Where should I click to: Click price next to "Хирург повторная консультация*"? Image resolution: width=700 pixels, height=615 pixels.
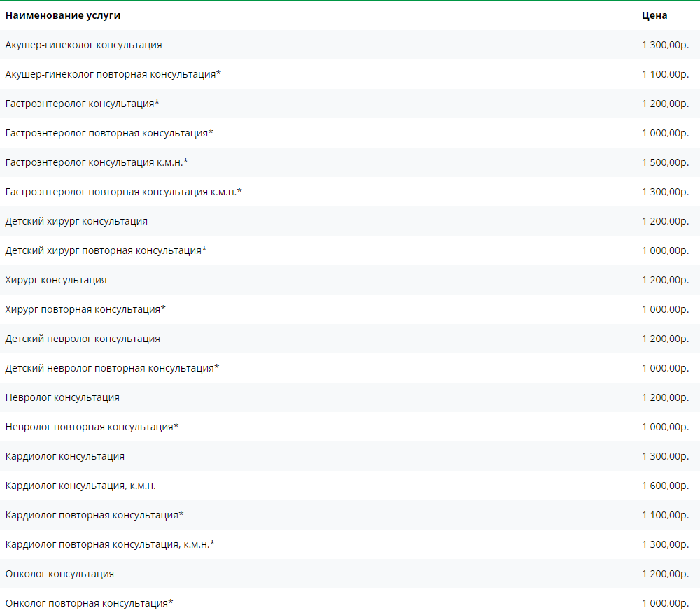pos(665,309)
